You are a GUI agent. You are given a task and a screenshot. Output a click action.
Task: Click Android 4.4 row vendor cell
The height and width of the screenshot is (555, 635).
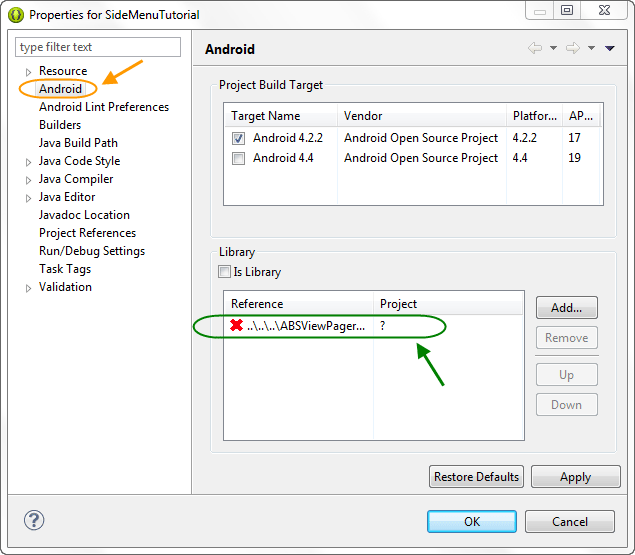pyautogui.click(x=421, y=158)
